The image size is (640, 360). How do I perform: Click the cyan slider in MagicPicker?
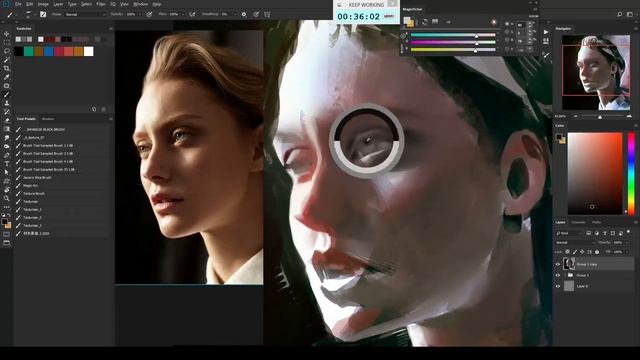453,35
